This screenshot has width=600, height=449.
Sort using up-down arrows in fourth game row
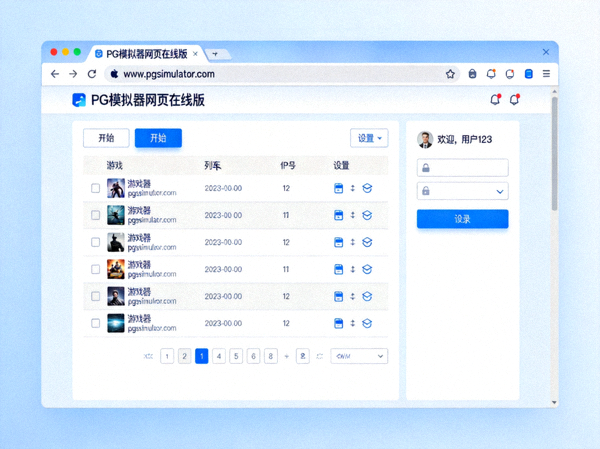coord(352,269)
